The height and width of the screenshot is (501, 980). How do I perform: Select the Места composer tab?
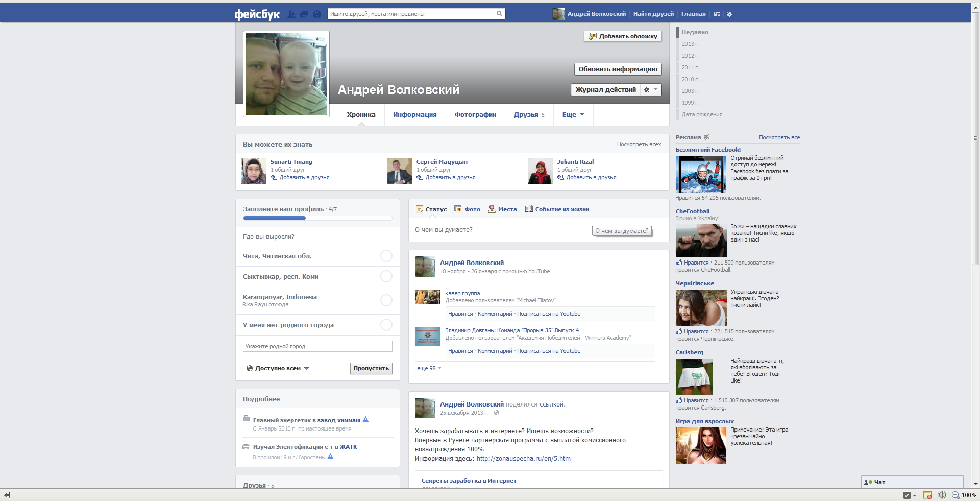[x=503, y=209]
